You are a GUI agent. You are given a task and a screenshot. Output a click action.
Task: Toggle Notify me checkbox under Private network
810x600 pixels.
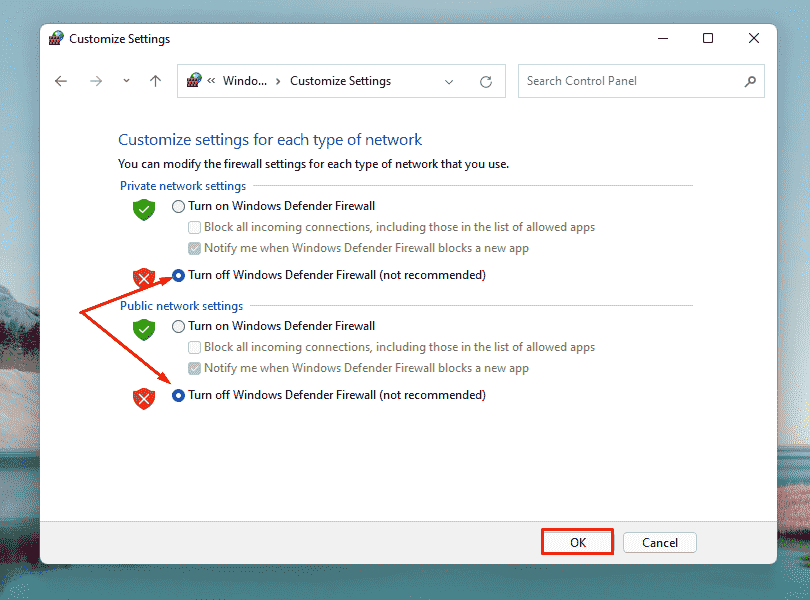194,249
